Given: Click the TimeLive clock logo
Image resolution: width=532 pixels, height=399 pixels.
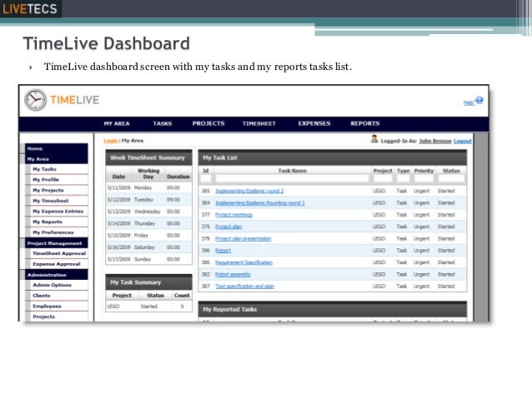Looking at the screenshot, I should tap(35, 100).
